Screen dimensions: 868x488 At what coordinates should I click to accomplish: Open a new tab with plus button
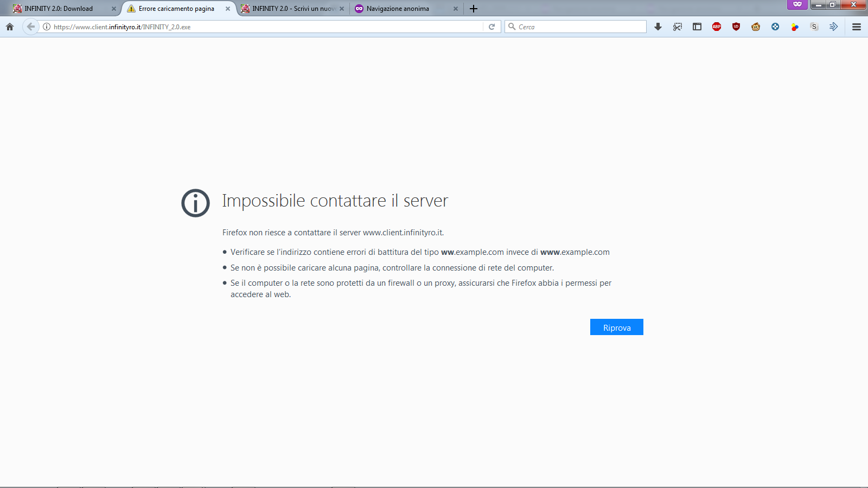(474, 9)
